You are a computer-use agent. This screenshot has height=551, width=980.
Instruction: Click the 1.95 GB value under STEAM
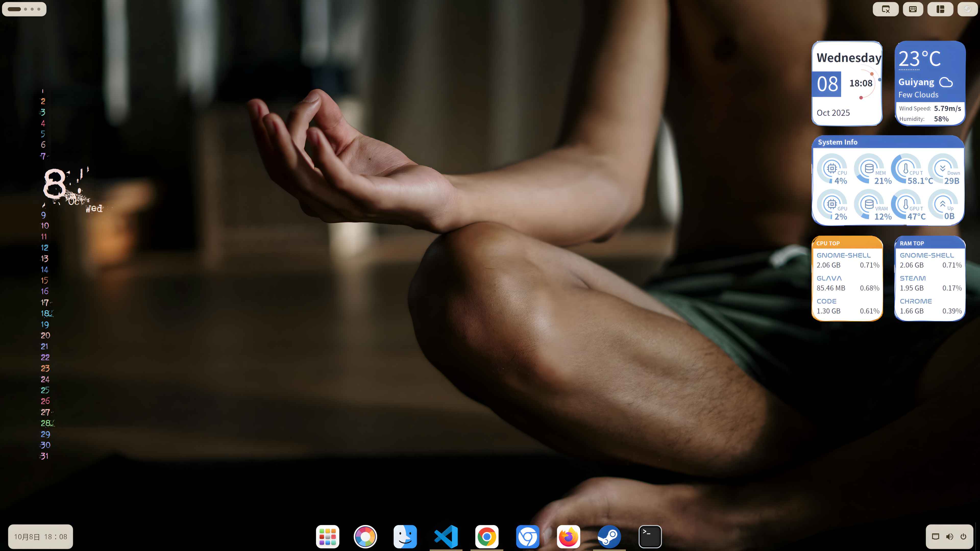(x=912, y=288)
